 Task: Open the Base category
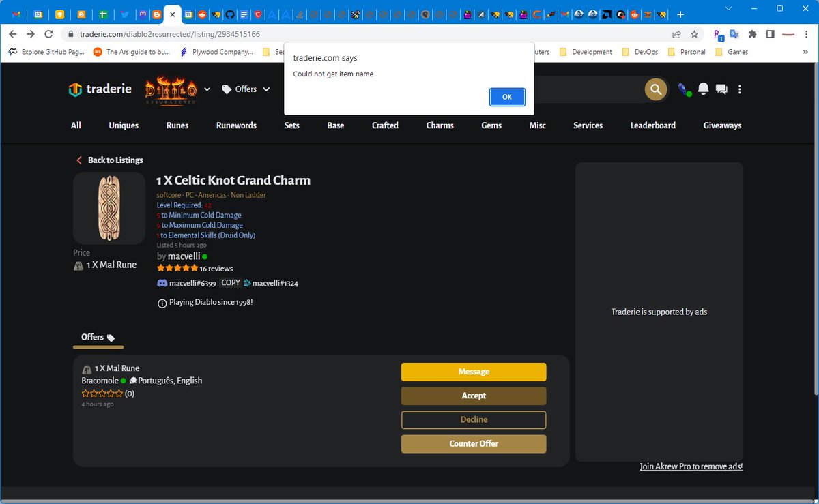(336, 125)
